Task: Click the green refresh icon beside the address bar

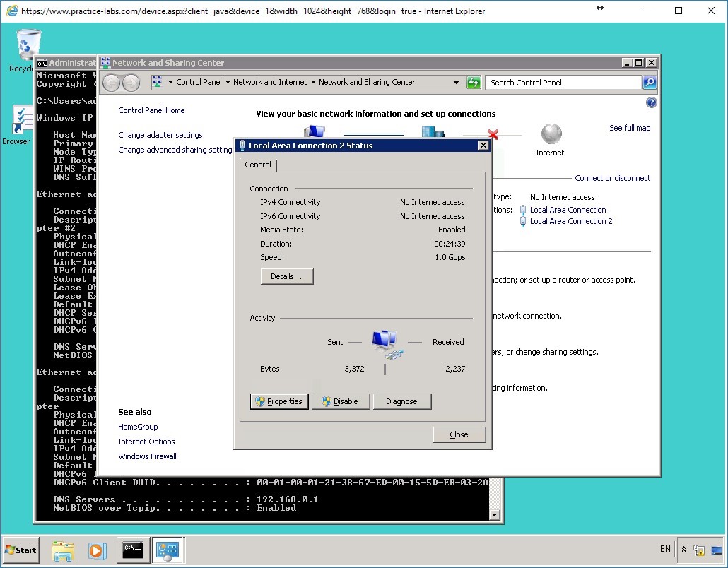Action: [x=474, y=82]
